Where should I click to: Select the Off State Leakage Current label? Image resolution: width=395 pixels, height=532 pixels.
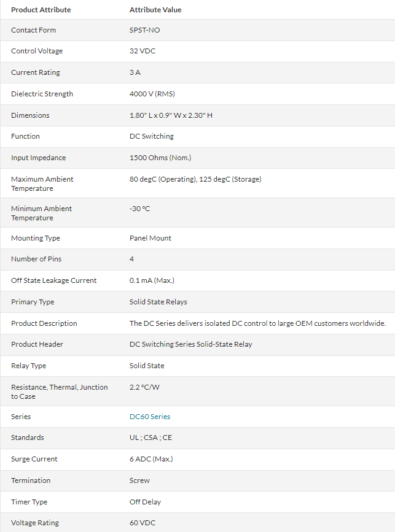point(53,280)
